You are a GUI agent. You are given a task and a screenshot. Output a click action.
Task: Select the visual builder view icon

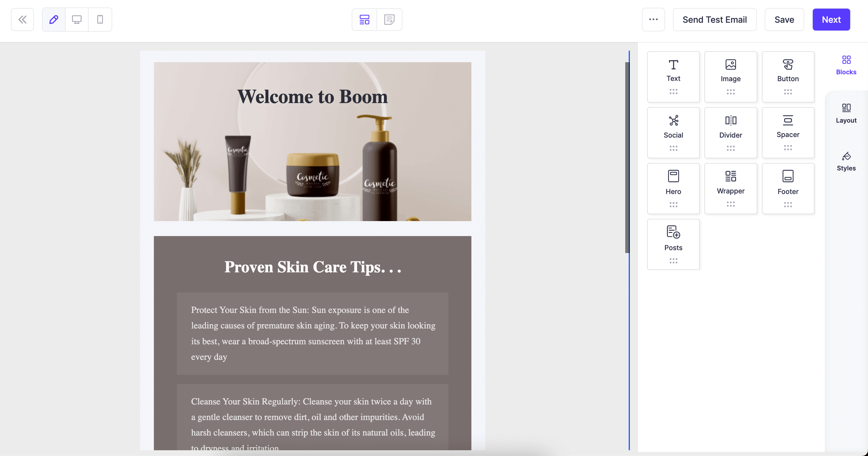pos(364,20)
